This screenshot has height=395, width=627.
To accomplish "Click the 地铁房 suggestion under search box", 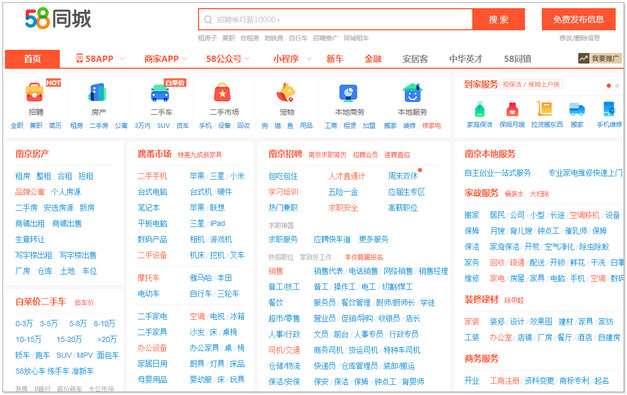I will tap(274, 38).
